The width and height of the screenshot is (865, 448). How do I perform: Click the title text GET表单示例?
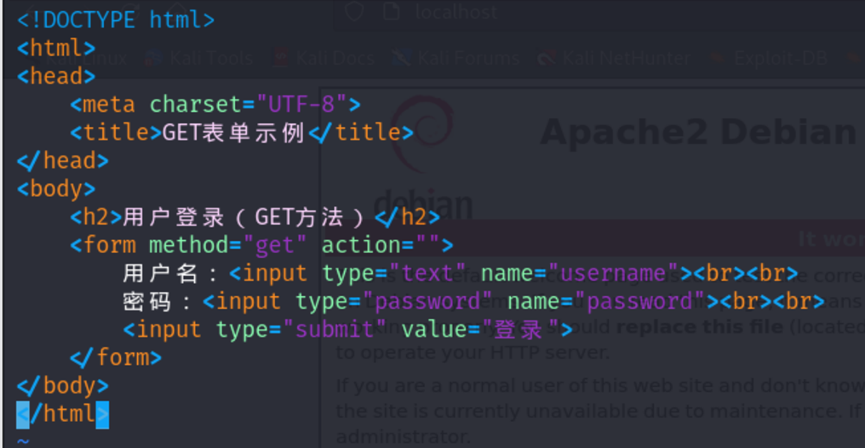234,132
